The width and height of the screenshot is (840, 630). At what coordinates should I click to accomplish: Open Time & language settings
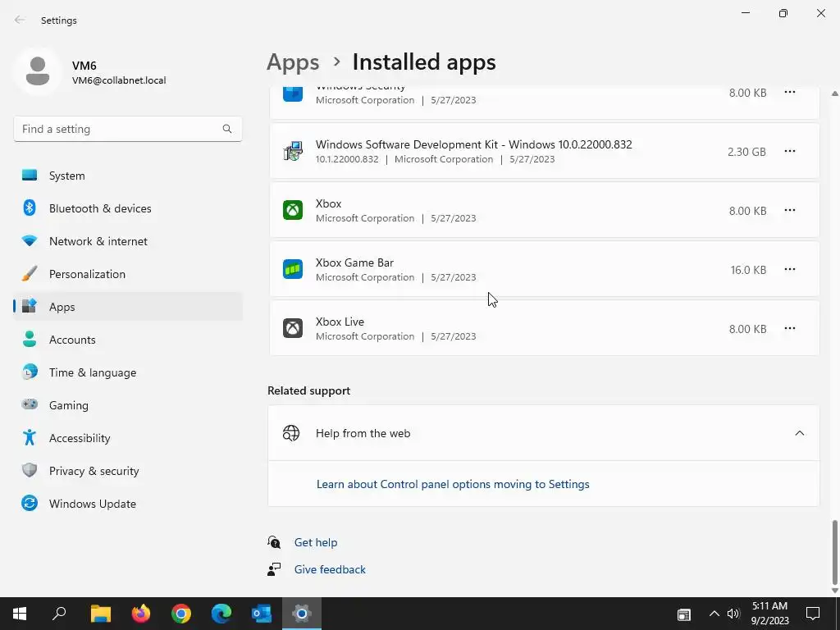coord(127,372)
